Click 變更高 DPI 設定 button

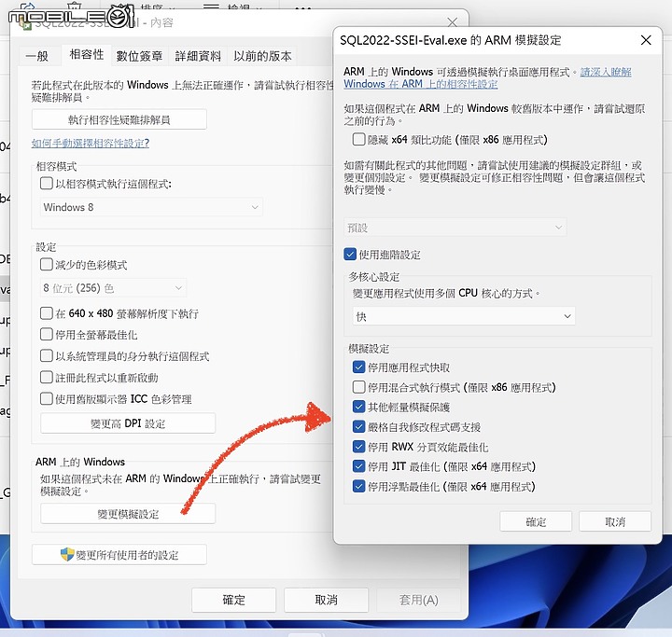tap(128, 423)
